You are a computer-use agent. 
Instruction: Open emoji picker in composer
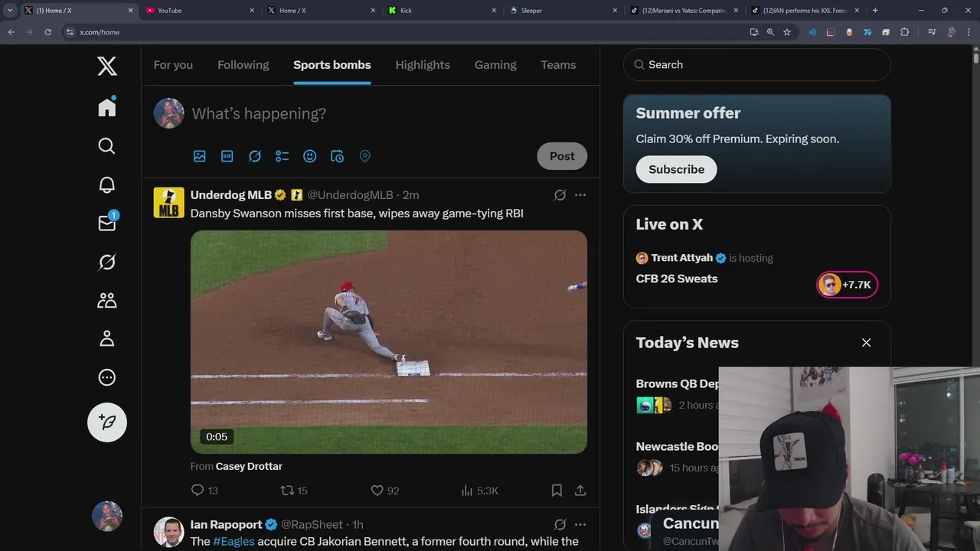(x=310, y=156)
